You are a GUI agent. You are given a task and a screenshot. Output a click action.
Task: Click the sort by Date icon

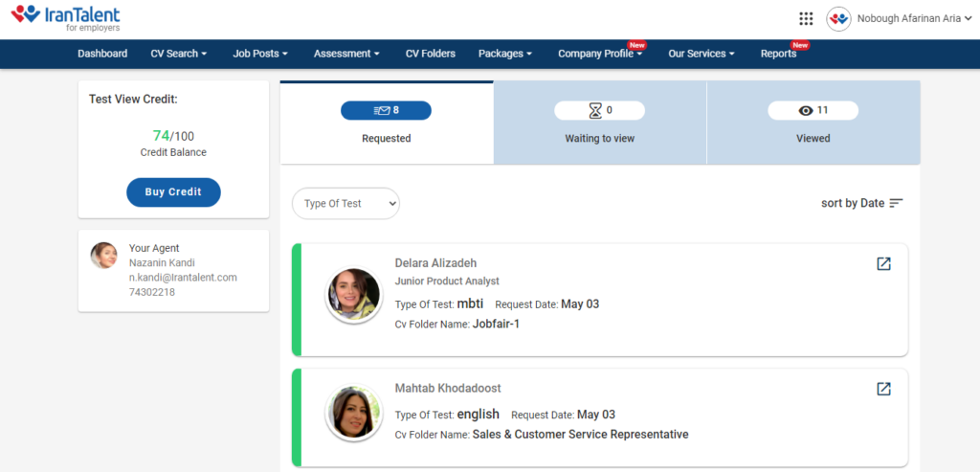pos(896,203)
